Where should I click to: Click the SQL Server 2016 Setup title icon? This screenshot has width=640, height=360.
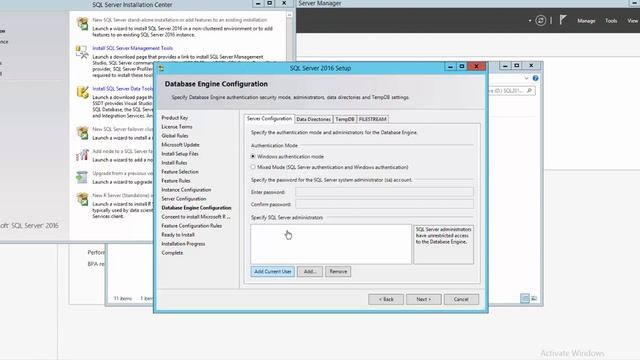point(161,68)
